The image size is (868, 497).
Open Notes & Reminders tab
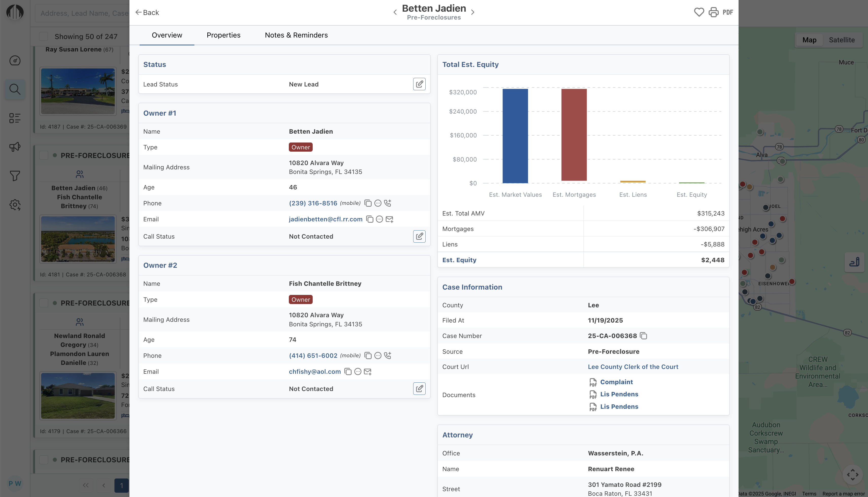point(296,35)
